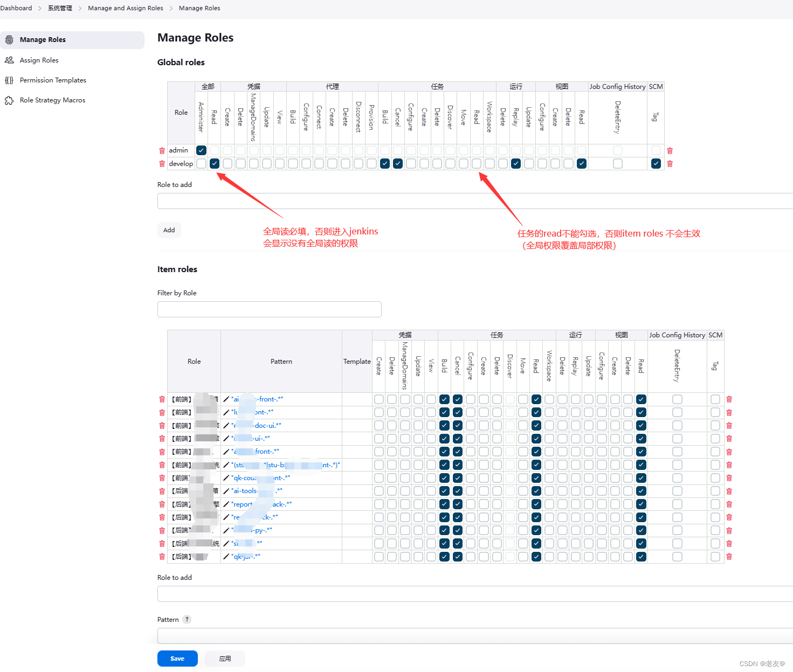Click trash icon right of develop row

(670, 164)
